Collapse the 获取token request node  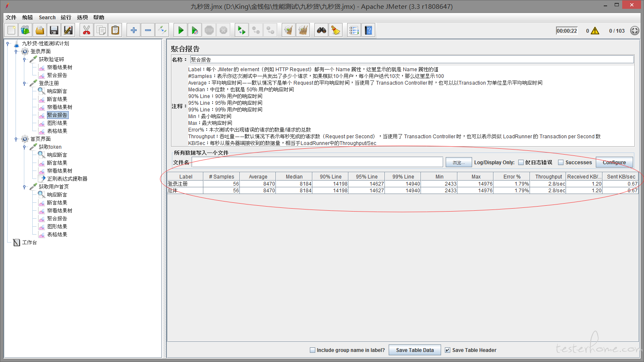click(x=25, y=147)
